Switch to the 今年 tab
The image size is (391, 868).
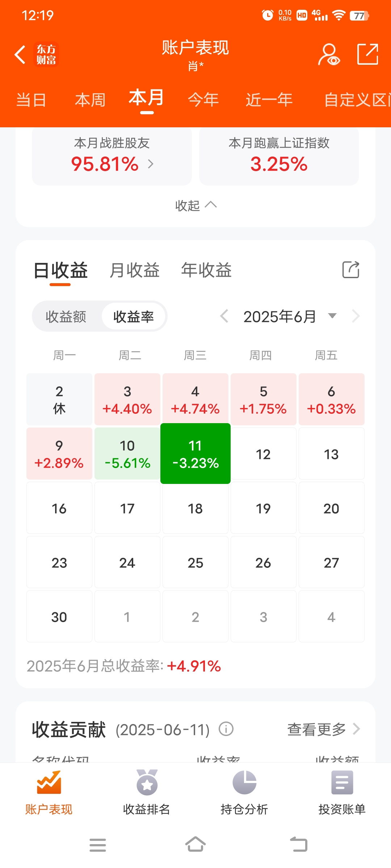tap(203, 100)
